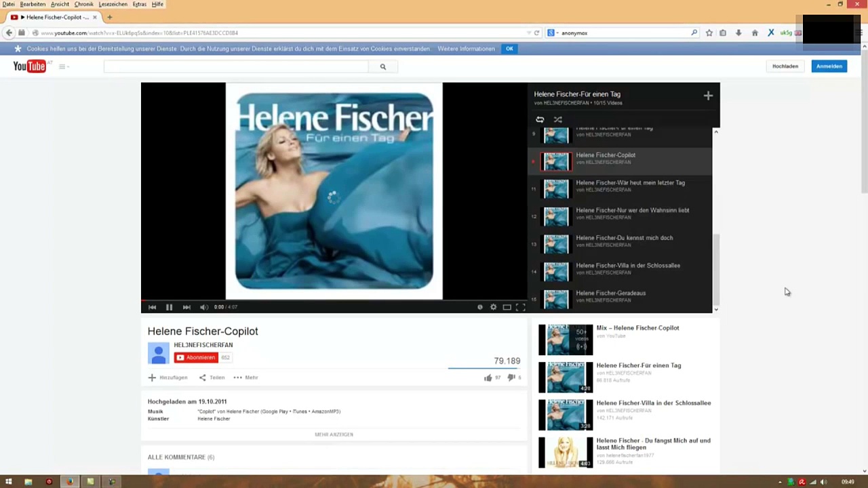Click the red Abonnieren button
Viewport: 868px width, 488px height.
[196, 357]
